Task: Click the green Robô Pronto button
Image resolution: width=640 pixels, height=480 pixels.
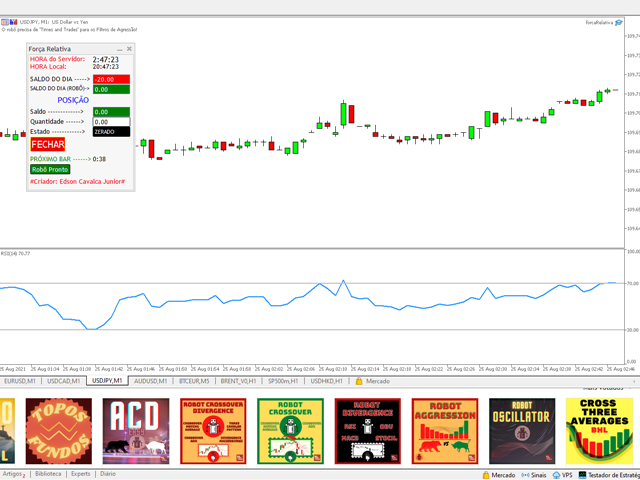Action: pyautogui.click(x=50, y=169)
